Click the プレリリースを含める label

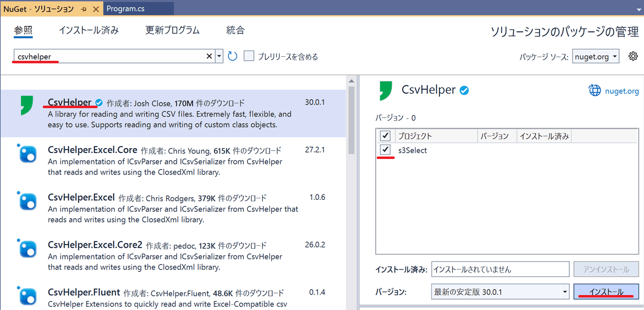[x=288, y=56]
